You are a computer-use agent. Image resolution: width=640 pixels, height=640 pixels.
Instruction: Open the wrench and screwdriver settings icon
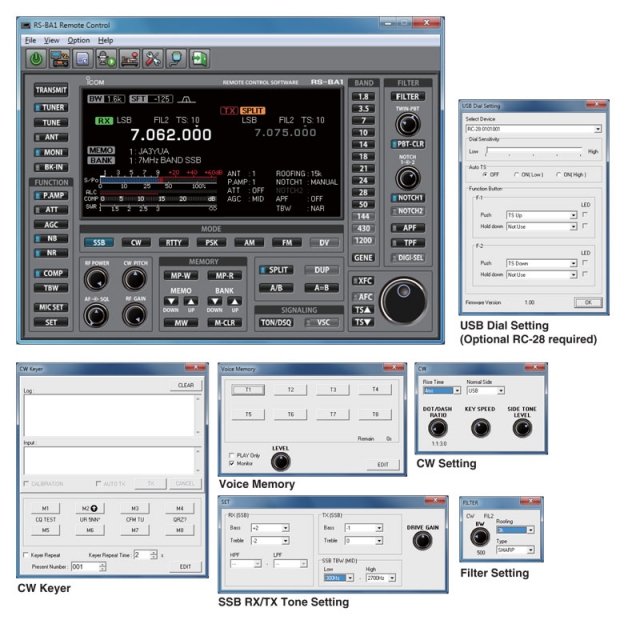(x=155, y=59)
